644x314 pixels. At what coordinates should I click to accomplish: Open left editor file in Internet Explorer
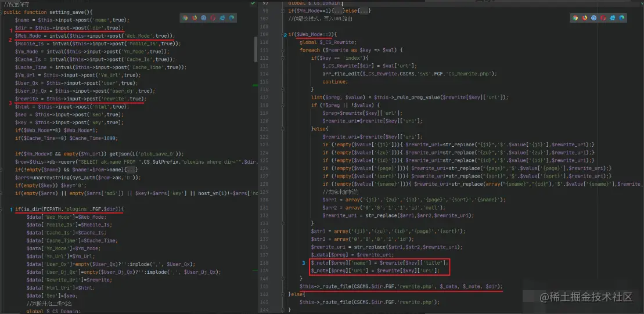point(222,18)
